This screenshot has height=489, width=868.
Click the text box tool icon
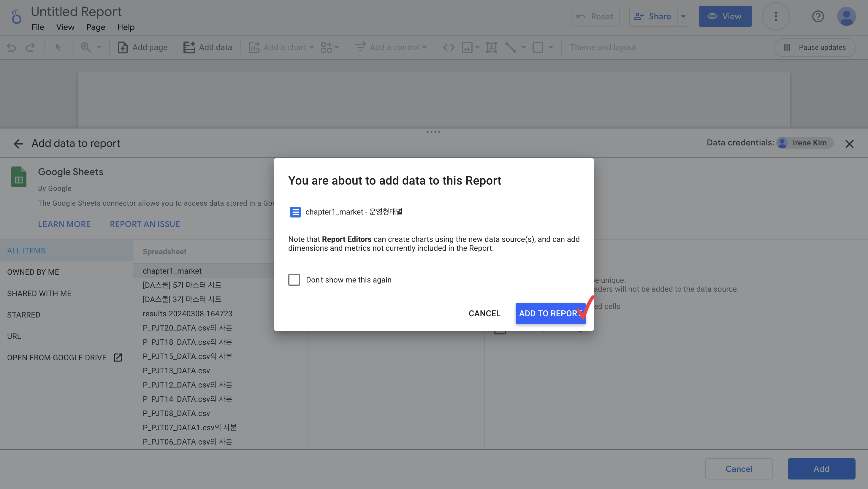click(491, 47)
